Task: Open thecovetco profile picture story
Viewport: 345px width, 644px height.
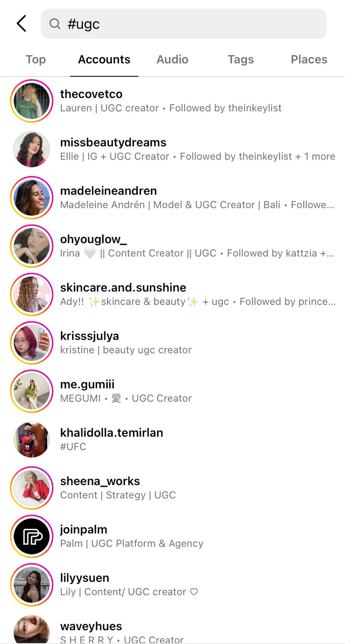Action: [31, 101]
